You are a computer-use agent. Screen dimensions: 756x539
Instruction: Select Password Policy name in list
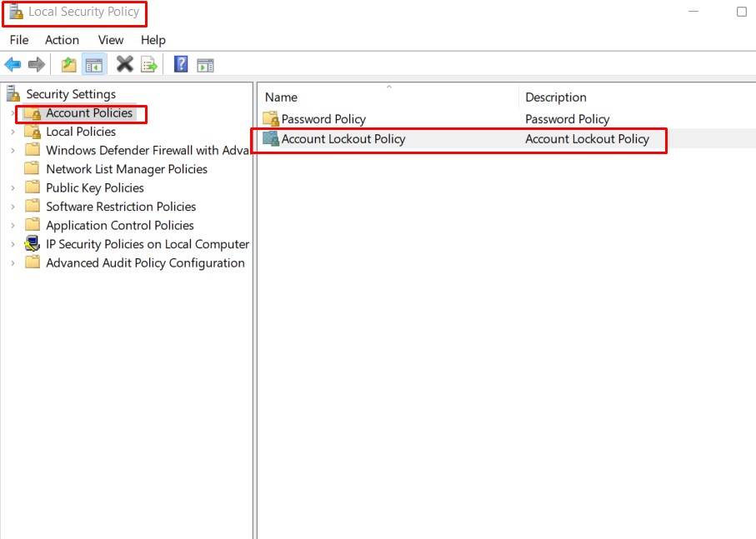(323, 119)
